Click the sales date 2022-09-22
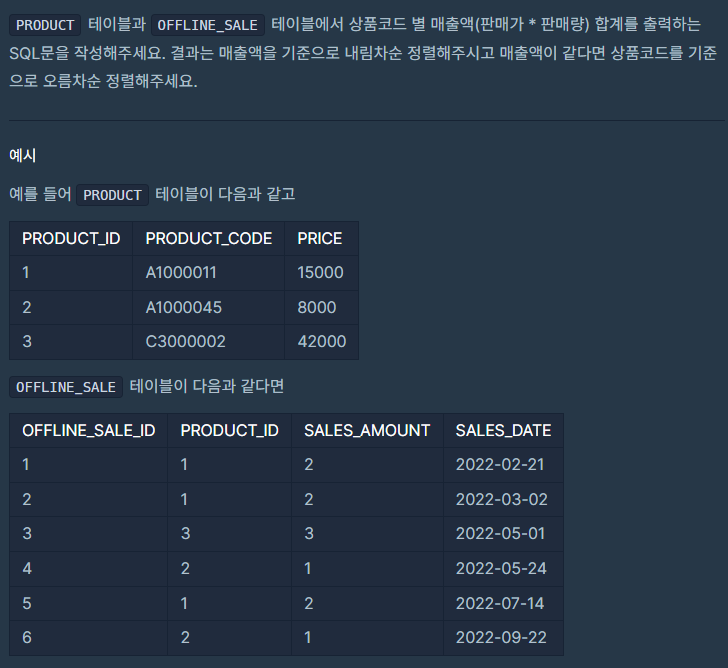This screenshot has height=668, width=728. [x=501, y=638]
